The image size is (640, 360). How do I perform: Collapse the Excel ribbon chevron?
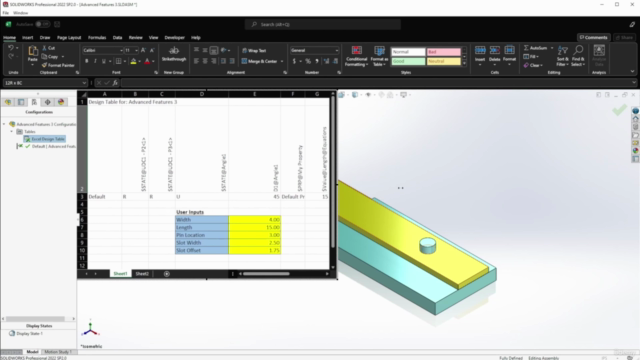click(632, 71)
